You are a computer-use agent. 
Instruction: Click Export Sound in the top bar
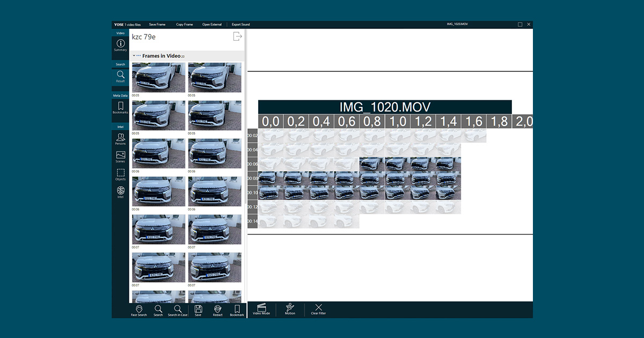click(240, 25)
